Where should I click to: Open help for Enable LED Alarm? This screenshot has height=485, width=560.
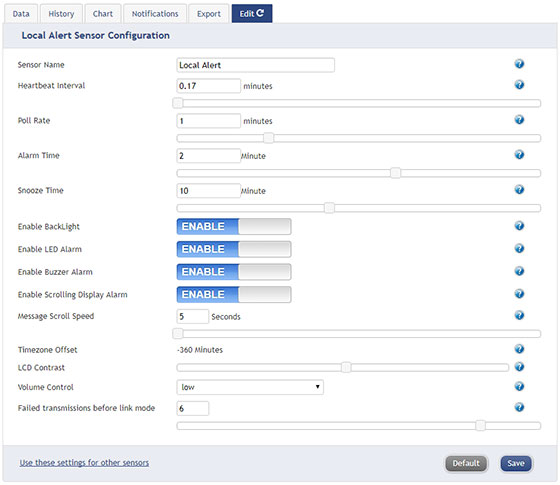[x=519, y=248]
